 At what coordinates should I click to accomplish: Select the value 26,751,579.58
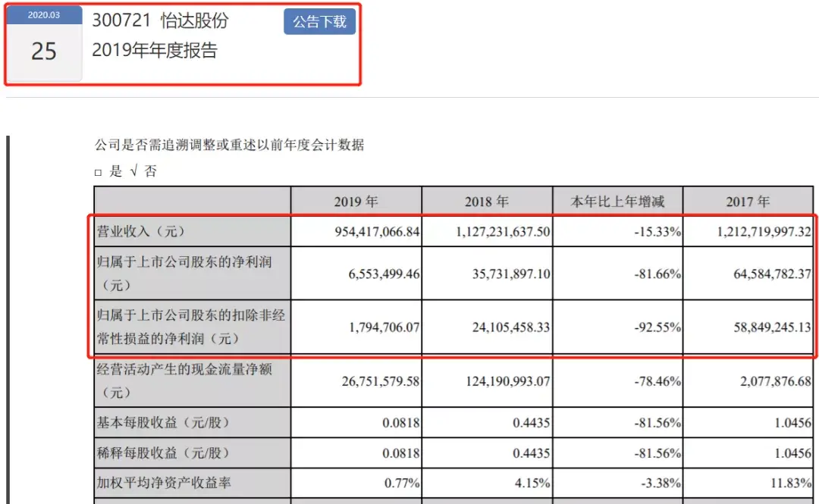380,381
